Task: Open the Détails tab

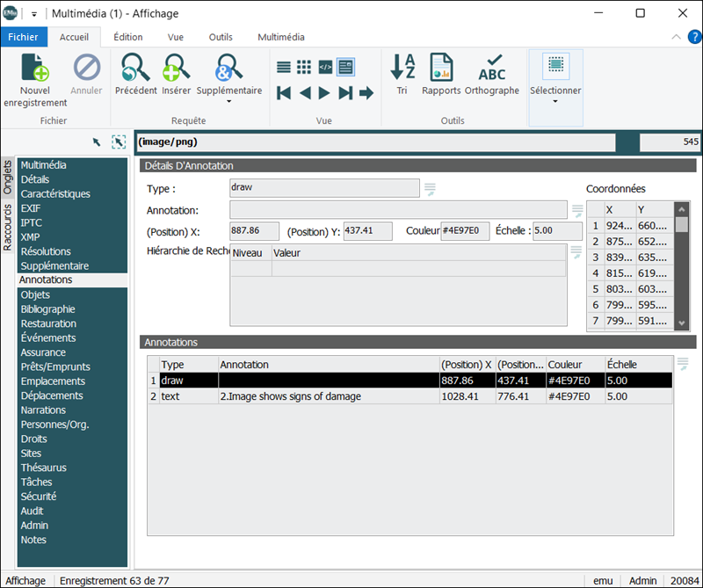Action: coord(72,179)
